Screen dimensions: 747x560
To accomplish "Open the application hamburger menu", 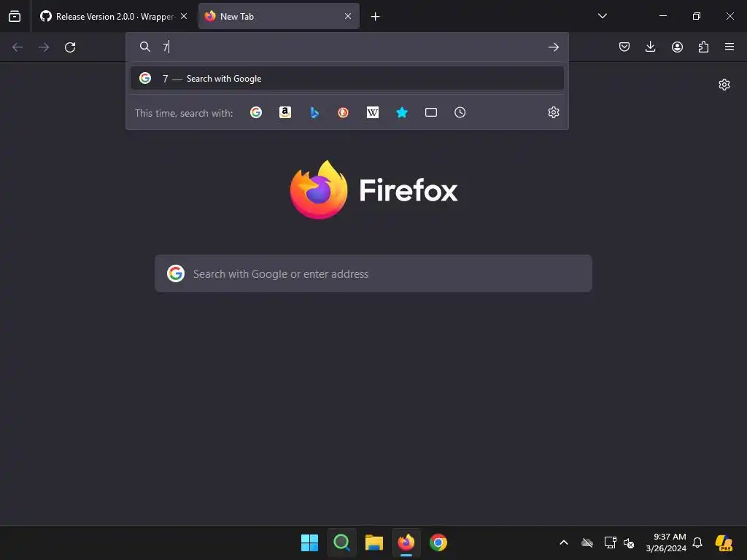I will [729, 47].
